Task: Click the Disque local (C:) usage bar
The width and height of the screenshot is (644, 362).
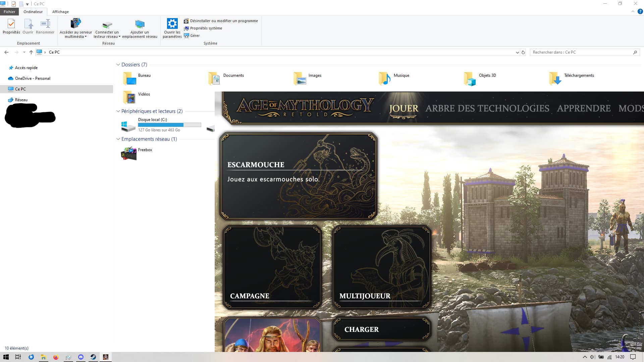Action: click(x=169, y=125)
